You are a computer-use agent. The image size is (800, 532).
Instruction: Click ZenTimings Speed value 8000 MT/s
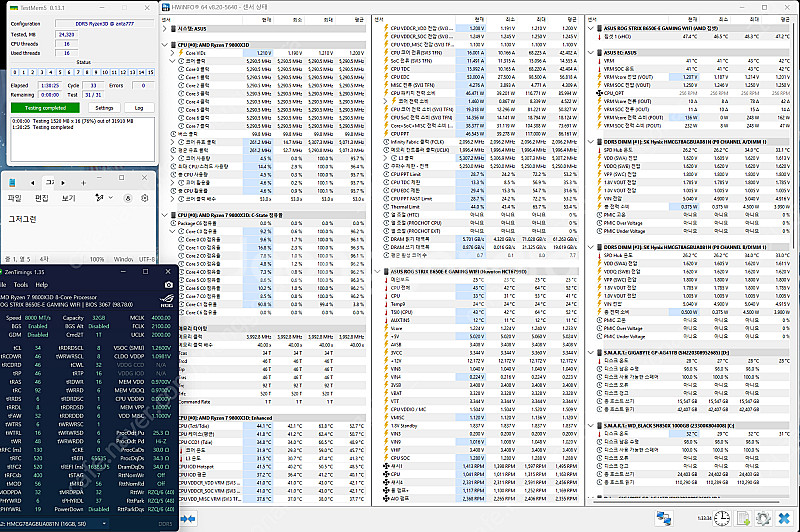point(38,318)
